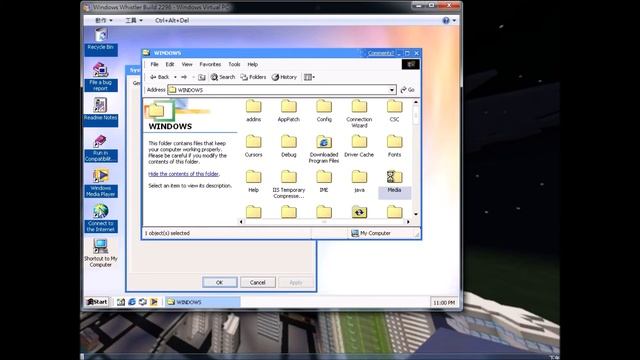This screenshot has height=360, width=640.
Task: Click Cancel in the background dialog
Action: [258, 282]
